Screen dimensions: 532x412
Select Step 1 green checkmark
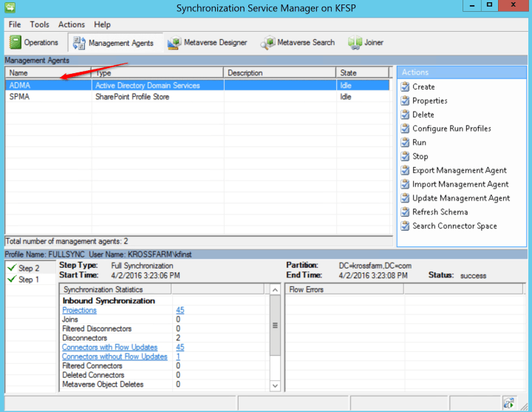(x=12, y=279)
